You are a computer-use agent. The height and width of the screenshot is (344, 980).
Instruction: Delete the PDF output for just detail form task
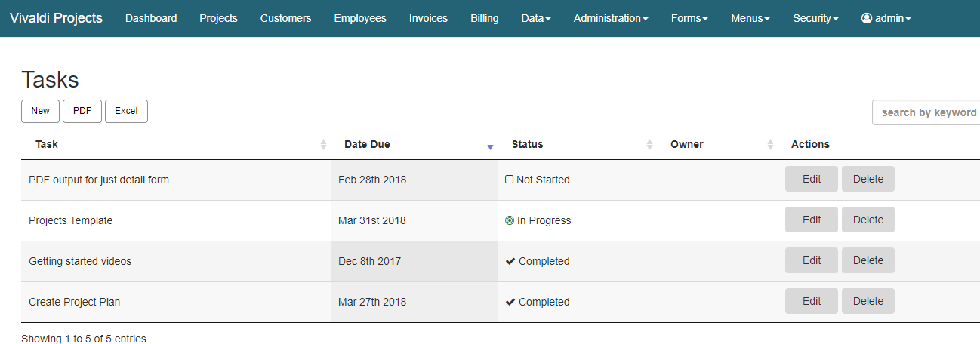868,179
